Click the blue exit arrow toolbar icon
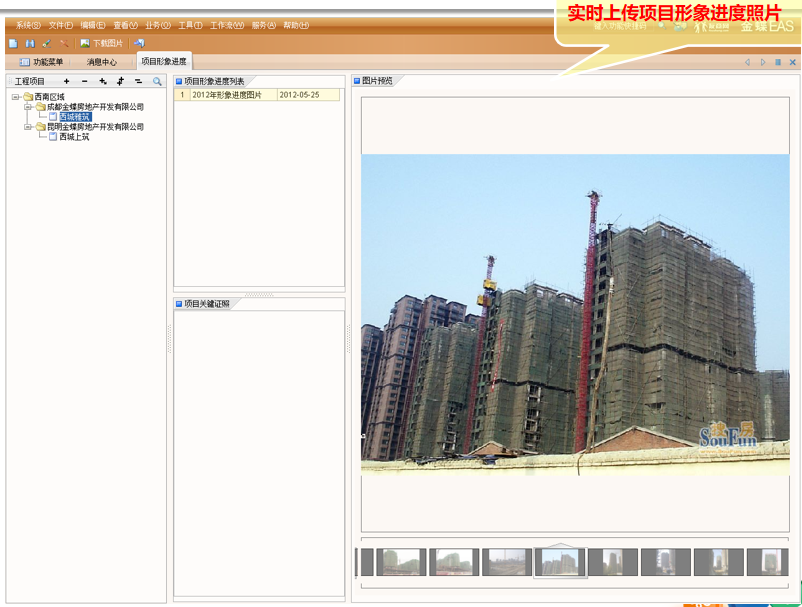802x607 pixels. coord(140,43)
